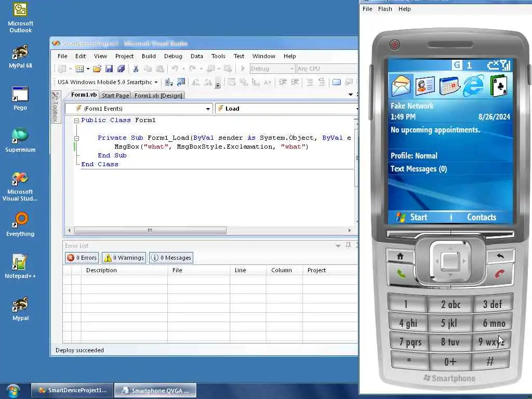The image size is (532, 399).
Task: Open the Calendar icon on phone screen
Action: click(449, 86)
